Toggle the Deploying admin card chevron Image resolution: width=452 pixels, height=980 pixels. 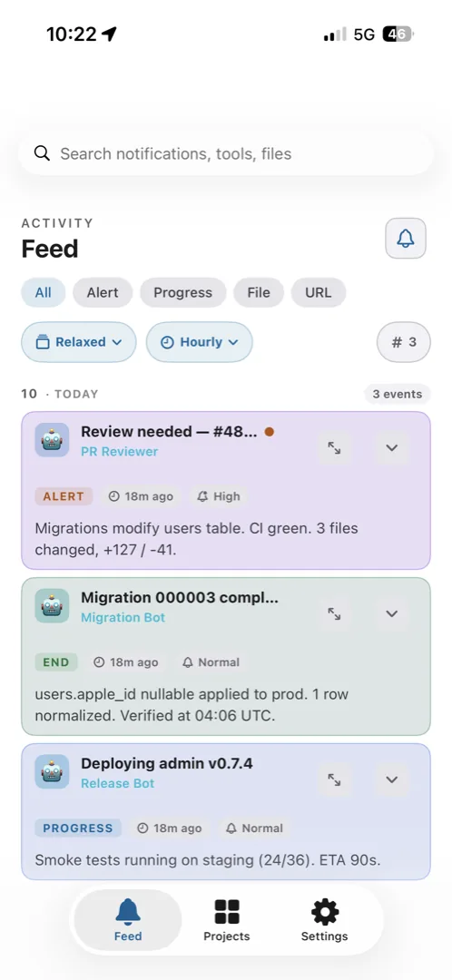coord(392,779)
